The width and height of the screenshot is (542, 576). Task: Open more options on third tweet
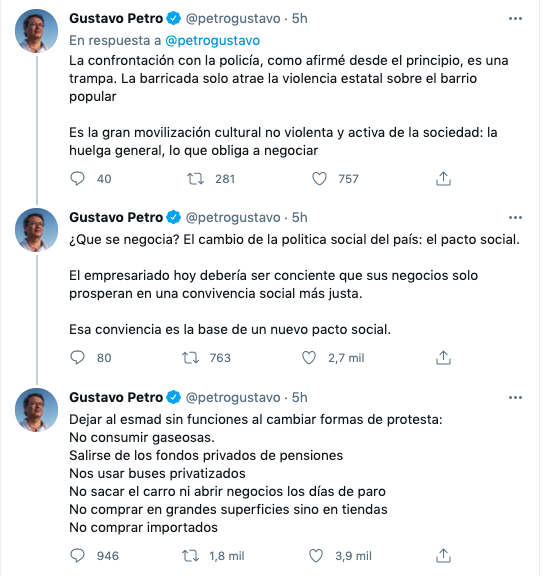[515, 398]
